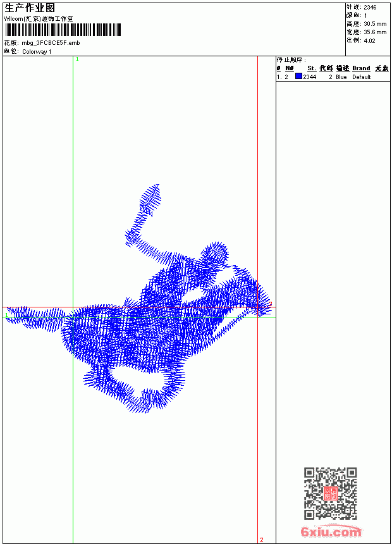Click the blue thread color swatch
This screenshot has width=392, height=544.
[x=298, y=77]
